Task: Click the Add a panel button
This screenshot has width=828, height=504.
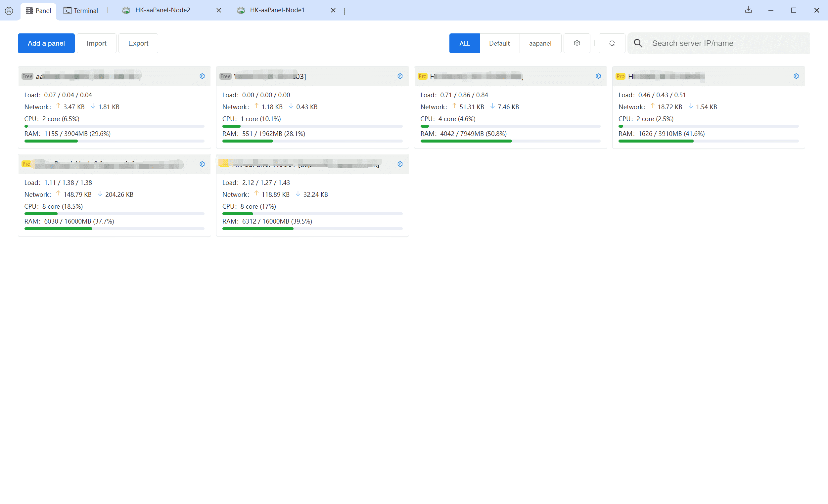Action: [x=46, y=43]
